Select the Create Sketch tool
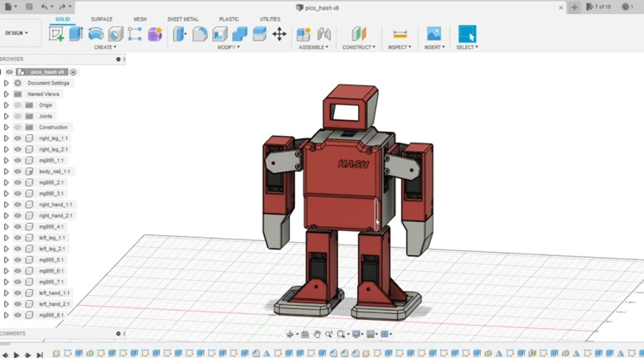The width and height of the screenshot is (644, 358). pyautogui.click(x=56, y=34)
